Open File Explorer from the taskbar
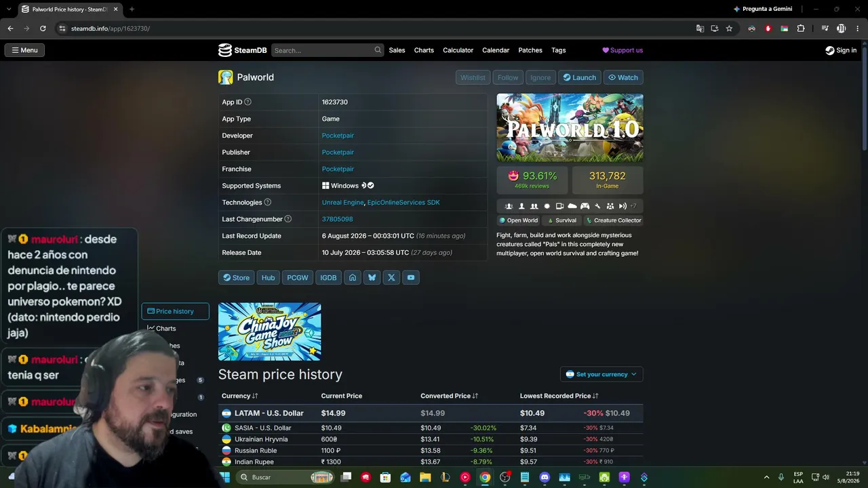Image resolution: width=868 pixels, height=488 pixels. coord(425,477)
